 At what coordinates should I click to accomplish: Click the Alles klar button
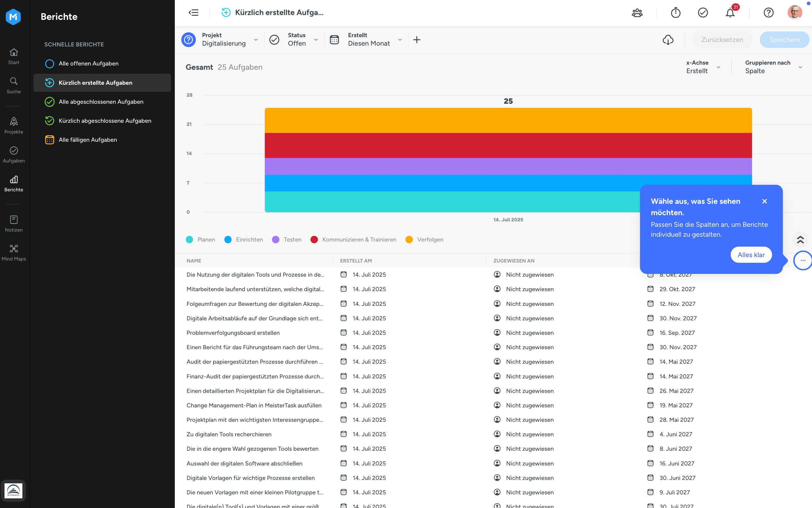click(x=751, y=255)
